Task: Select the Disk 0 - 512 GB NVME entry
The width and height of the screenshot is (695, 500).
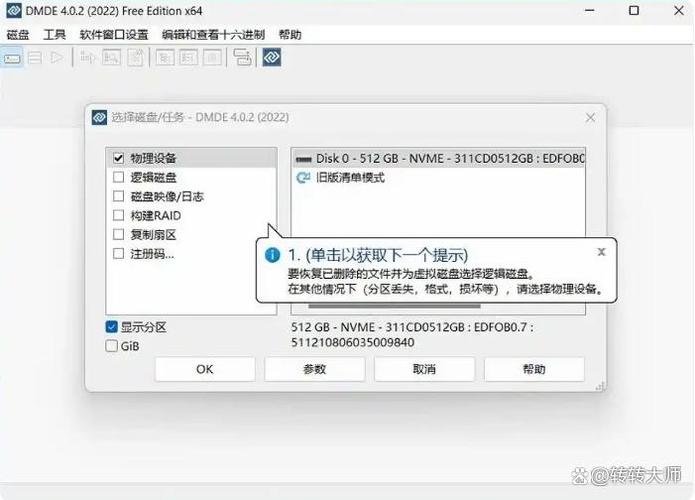Action: (x=438, y=158)
